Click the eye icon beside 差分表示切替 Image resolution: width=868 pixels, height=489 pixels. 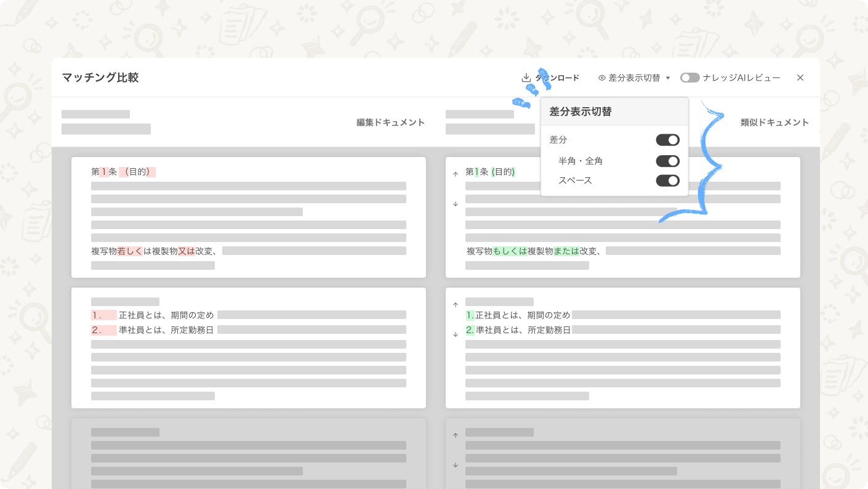pos(602,78)
